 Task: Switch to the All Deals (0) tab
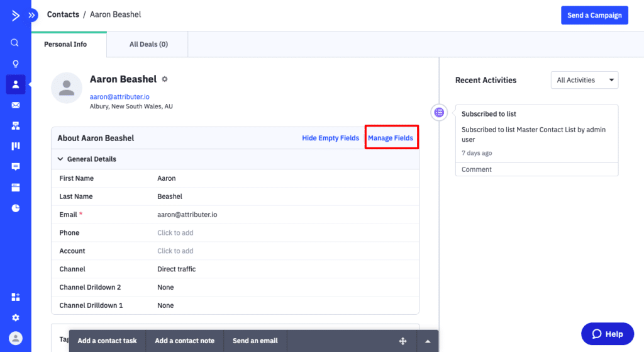(x=148, y=44)
